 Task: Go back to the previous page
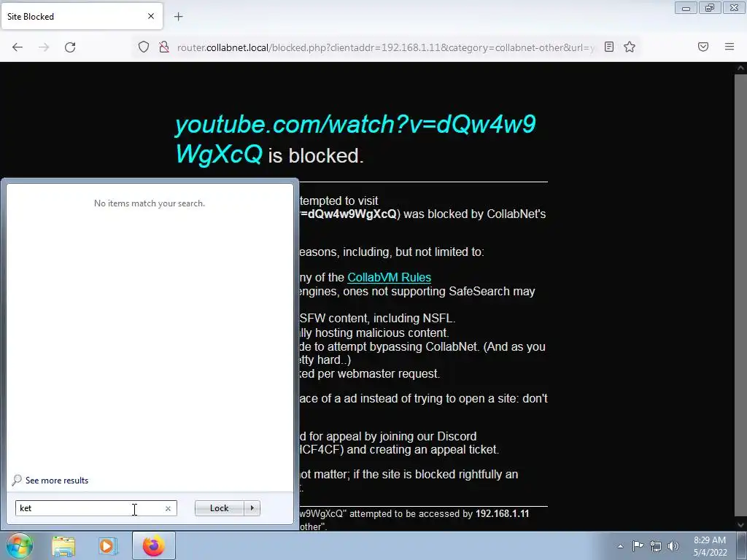(18, 47)
